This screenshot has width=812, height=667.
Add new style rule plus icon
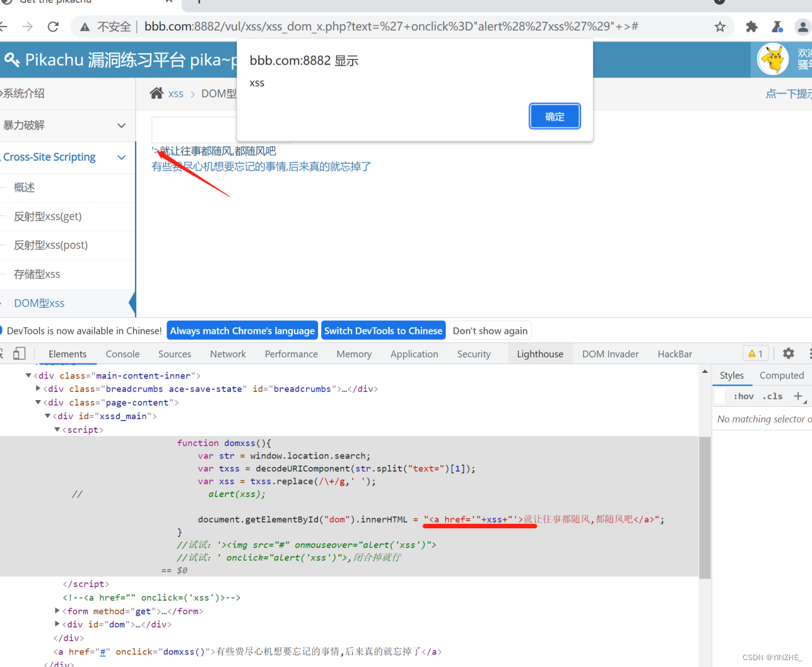[x=798, y=396]
